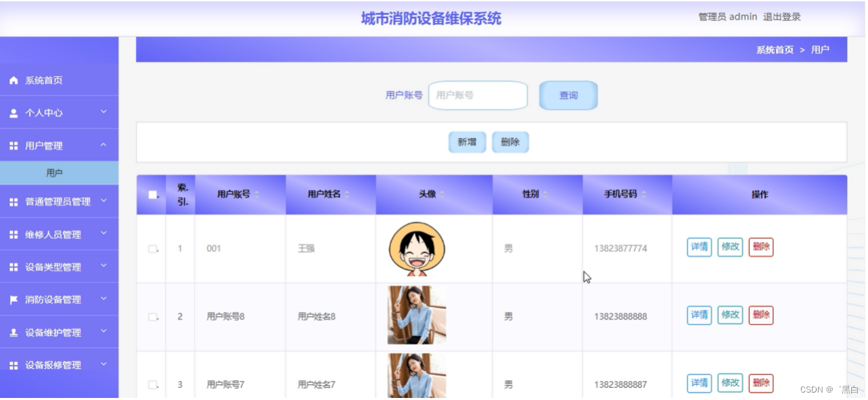Click the 城市消防设备维保系统 title

(431, 19)
